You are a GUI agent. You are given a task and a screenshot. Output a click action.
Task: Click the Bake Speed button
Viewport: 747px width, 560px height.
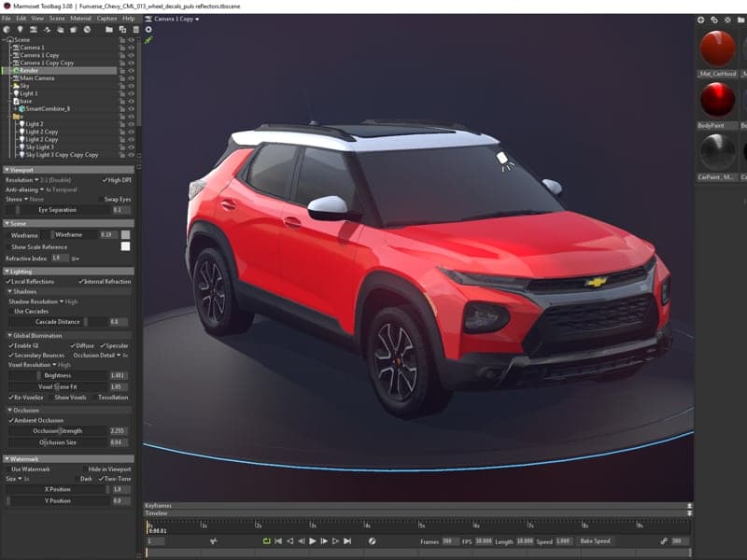(595, 541)
